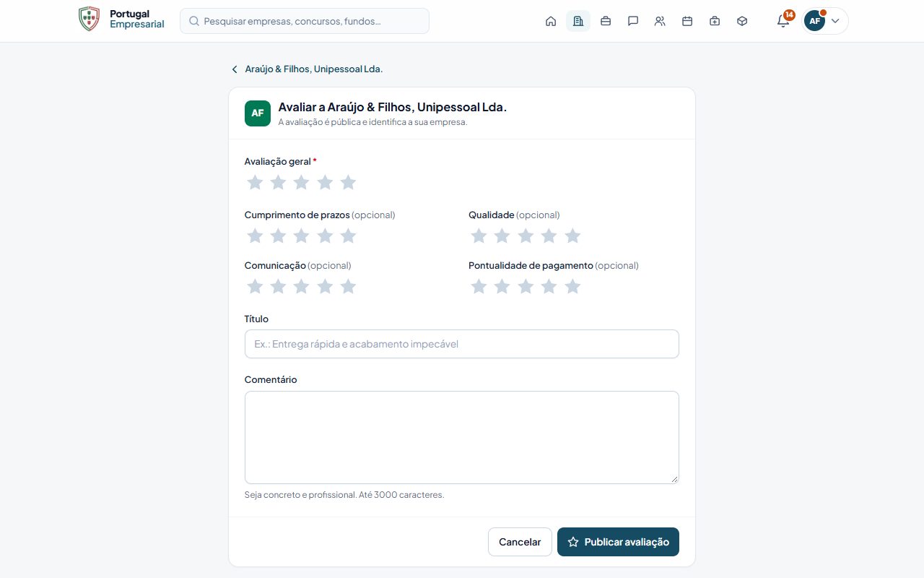Click the back arrow beside Araújo & Filhos

(235, 69)
